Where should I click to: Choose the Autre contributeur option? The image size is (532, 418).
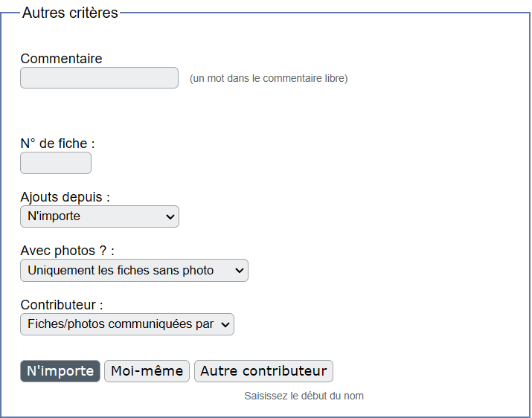point(263,371)
